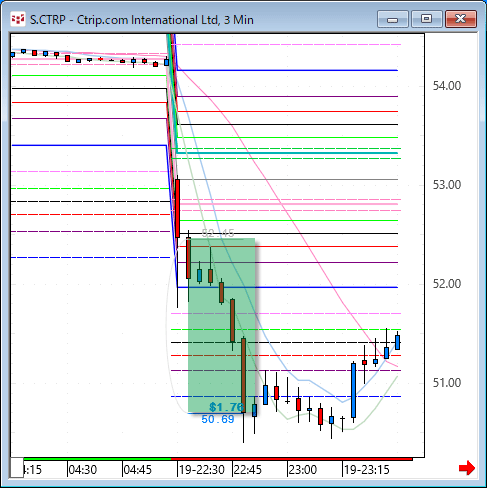
Task: Click the 50.69 price label
Action: point(218,419)
